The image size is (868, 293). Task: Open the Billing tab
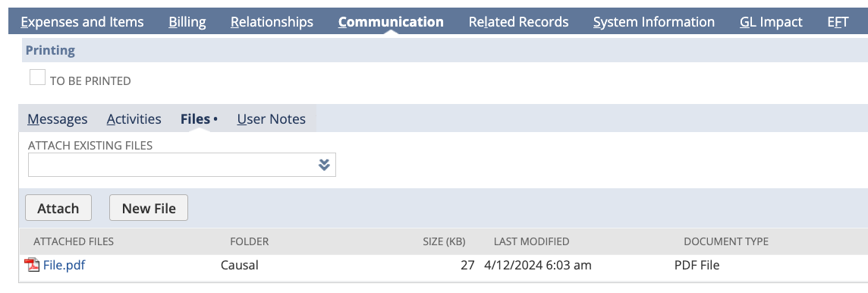point(187,22)
